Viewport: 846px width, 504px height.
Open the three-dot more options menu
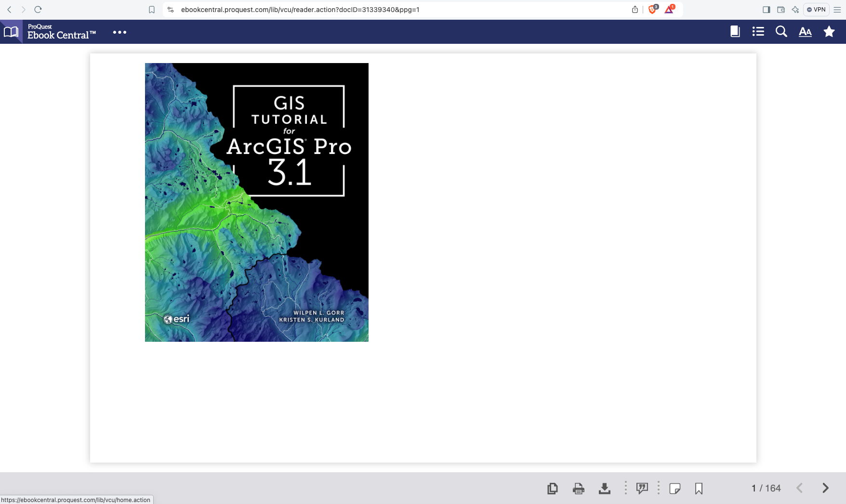(x=119, y=32)
